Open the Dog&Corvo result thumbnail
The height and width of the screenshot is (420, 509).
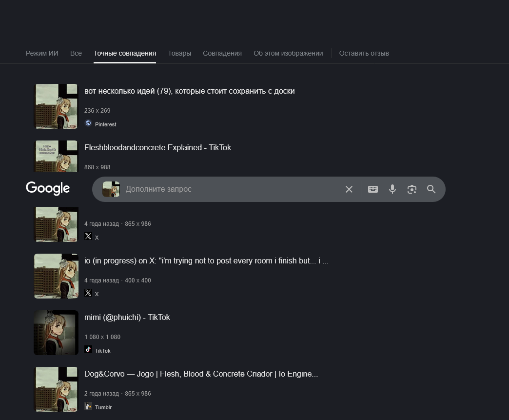56,389
